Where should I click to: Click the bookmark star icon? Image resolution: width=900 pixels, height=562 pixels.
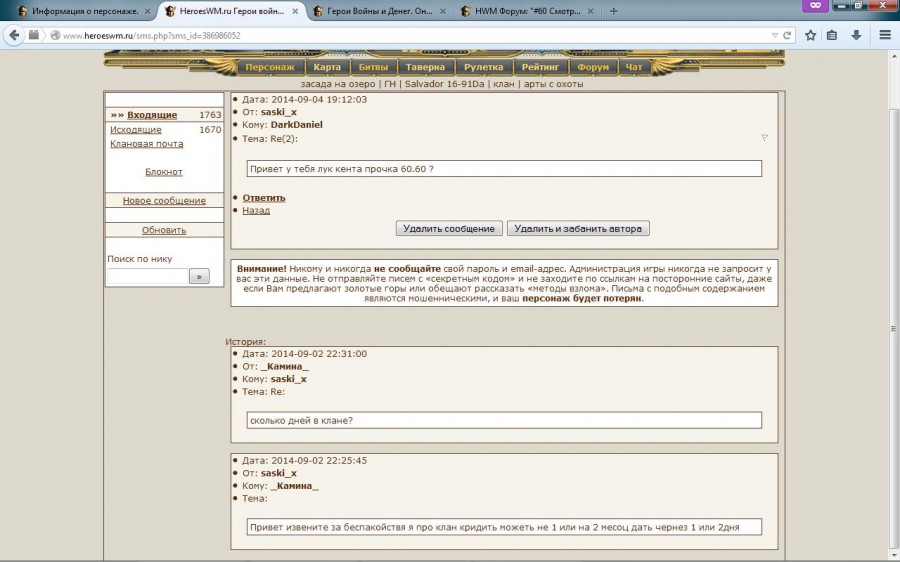tap(811, 35)
